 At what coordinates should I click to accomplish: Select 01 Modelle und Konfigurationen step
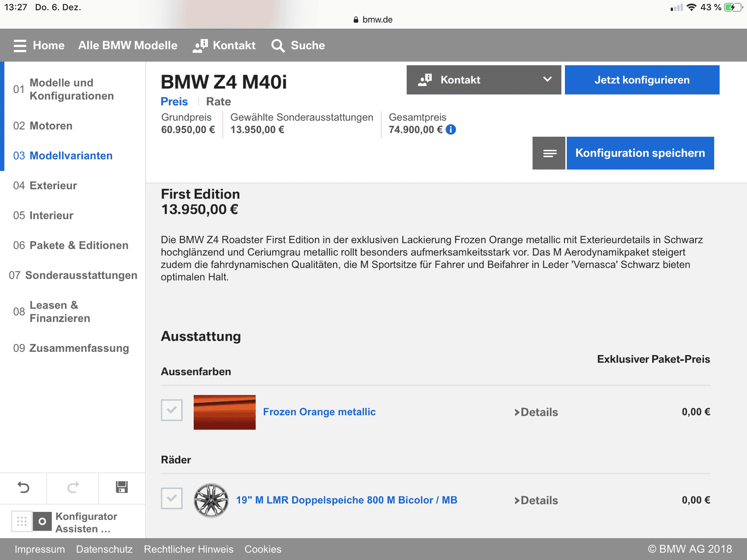(x=72, y=89)
